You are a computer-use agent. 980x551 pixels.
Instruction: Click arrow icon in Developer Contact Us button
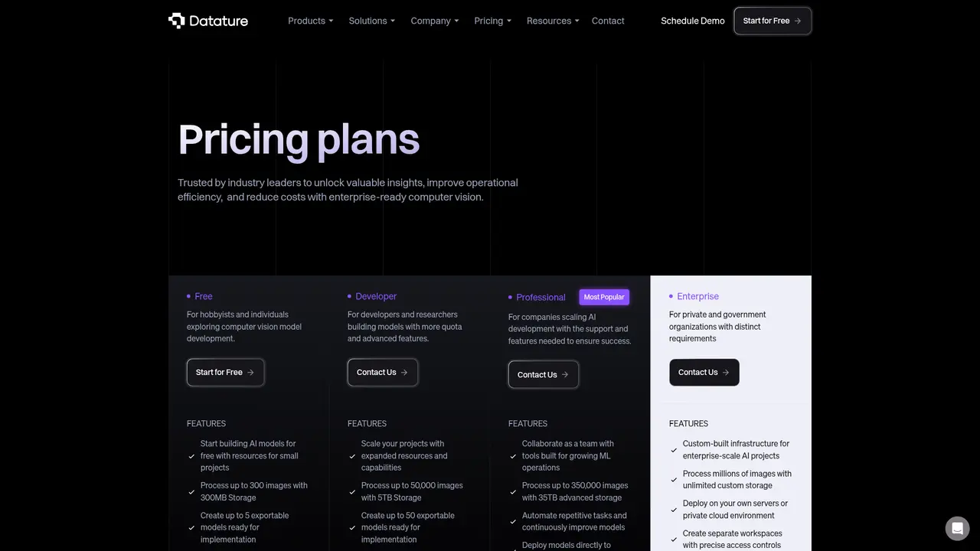[x=404, y=373]
